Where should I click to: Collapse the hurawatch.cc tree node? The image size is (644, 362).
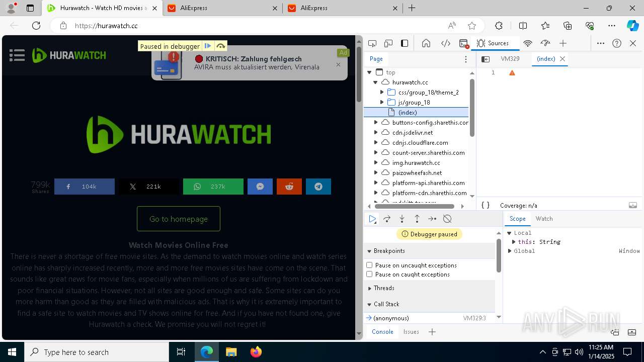click(376, 82)
